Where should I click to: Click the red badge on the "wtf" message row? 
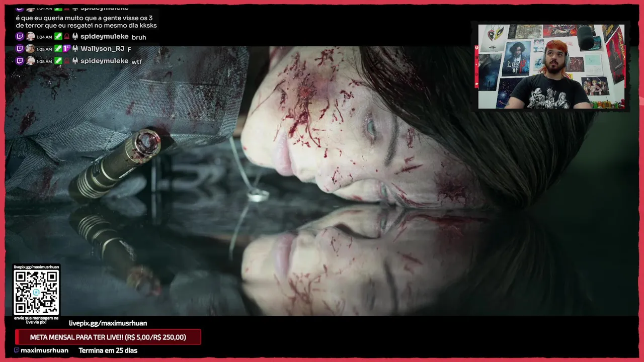click(67, 61)
